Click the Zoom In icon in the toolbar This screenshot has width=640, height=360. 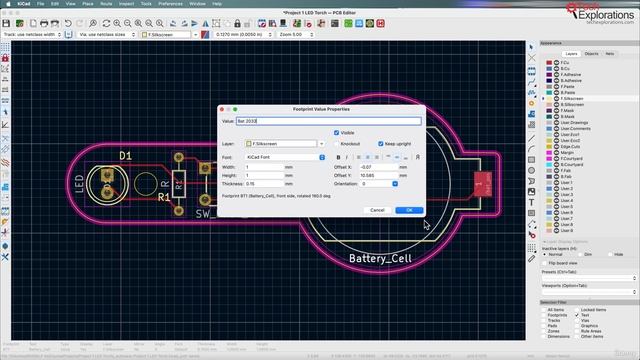(x=117, y=24)
